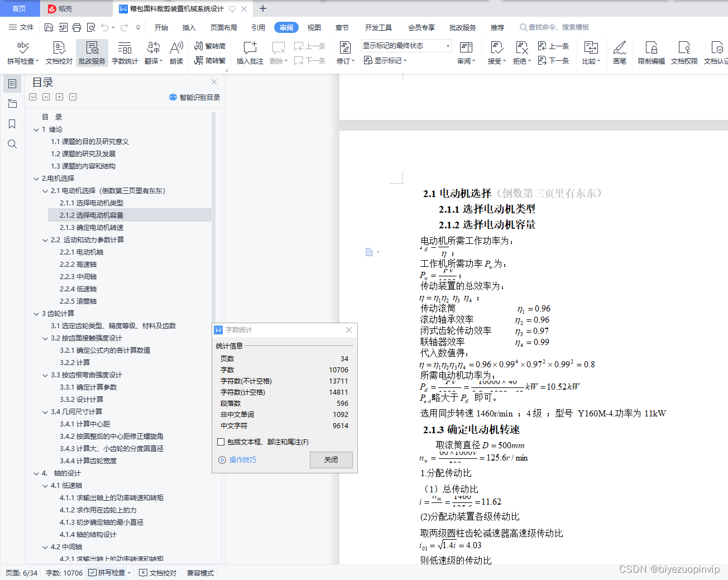728x580 pixels.
Task: Click 关闭 button in 字数统计 dialog
Action: coord(331,460)
